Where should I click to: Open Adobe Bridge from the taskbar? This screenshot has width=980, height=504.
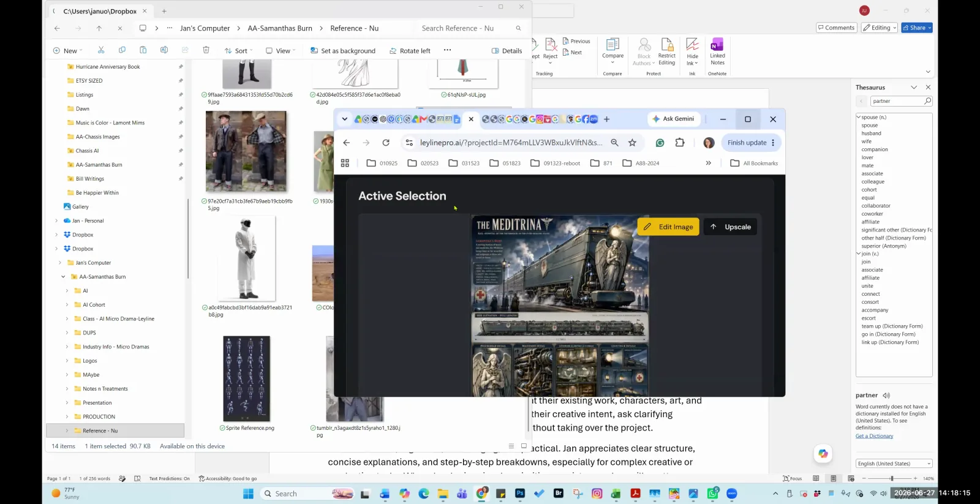(x=559, y=493)
